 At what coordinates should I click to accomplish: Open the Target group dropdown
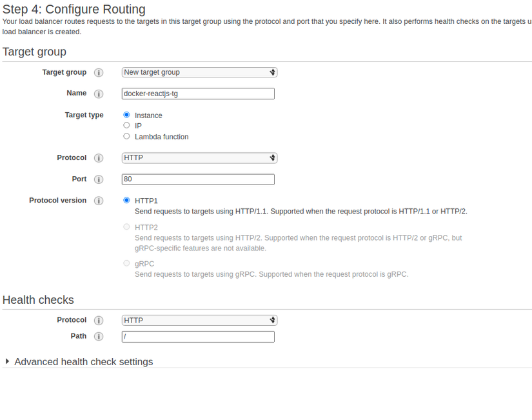tap(199, 72)
